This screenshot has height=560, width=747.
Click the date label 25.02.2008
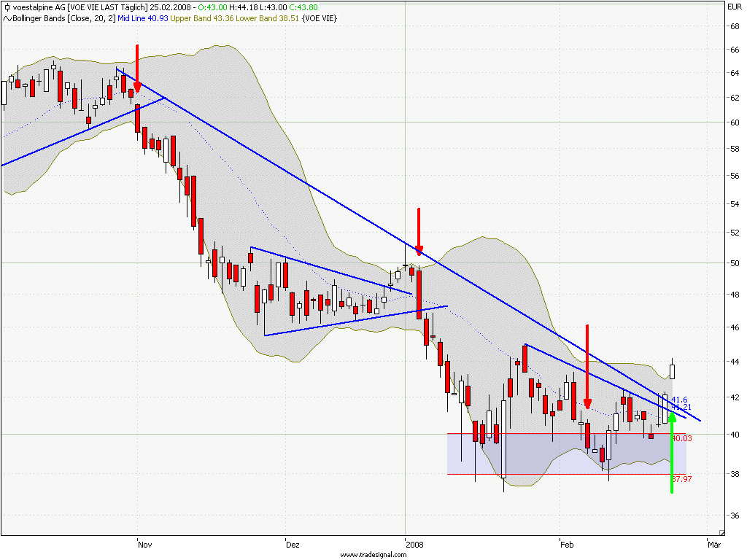click(x=169, y=7)
